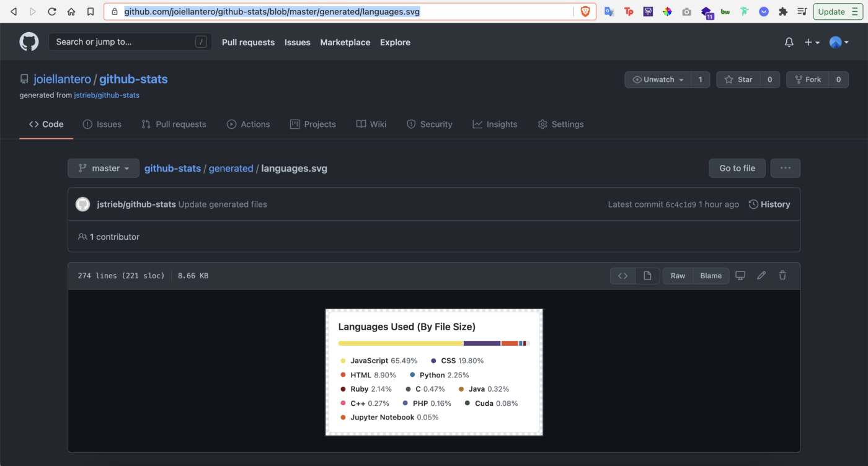The image size is (868, 466).
Task: Delete this file with the trash icon
Action: tap(782, 276)
